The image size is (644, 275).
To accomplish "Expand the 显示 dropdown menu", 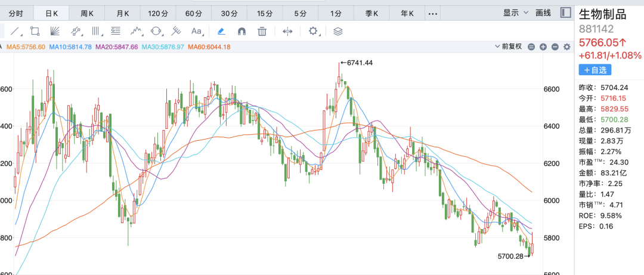I will click(x=516, y=12).
